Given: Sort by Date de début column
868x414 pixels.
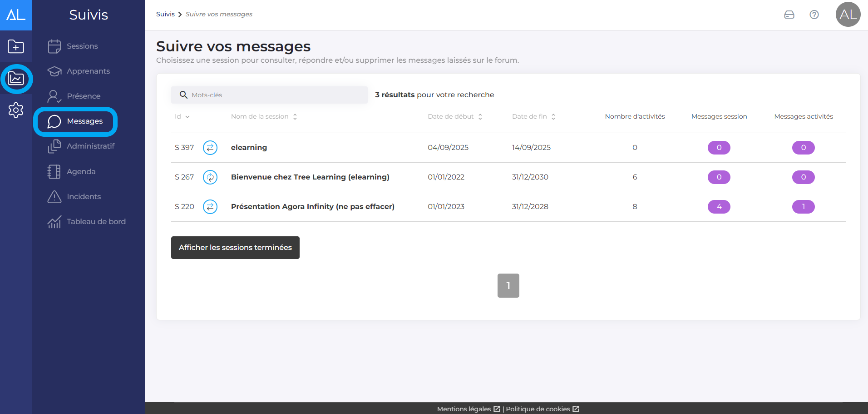Looking at the screenshot, I should (x=454, y=117).
